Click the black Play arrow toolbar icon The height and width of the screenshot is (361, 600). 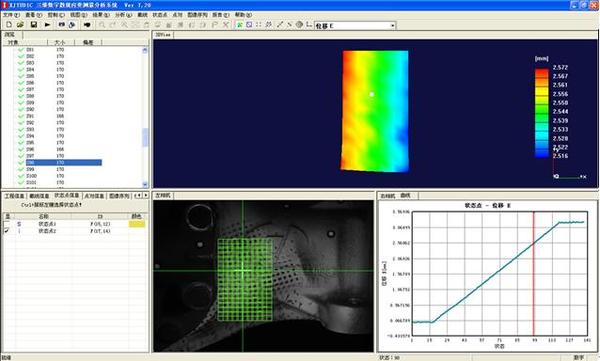[47, 25]
